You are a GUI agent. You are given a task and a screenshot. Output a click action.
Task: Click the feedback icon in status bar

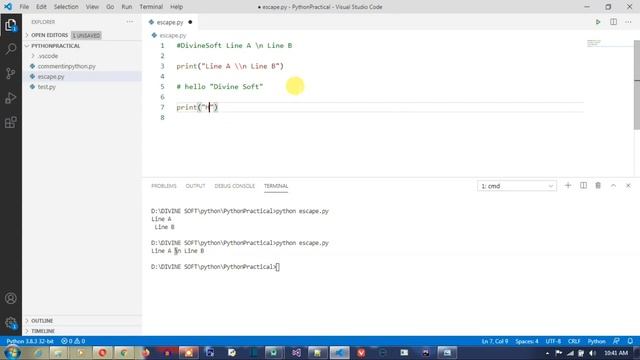616,341
